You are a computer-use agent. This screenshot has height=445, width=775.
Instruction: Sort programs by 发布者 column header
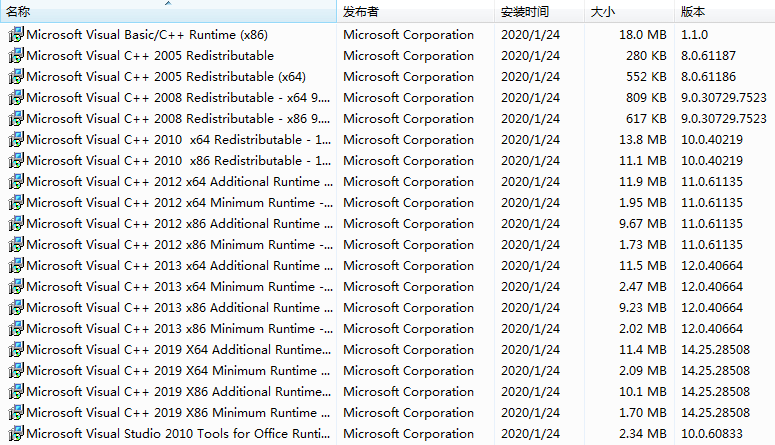pyautogui.click(x=360, y=13)
